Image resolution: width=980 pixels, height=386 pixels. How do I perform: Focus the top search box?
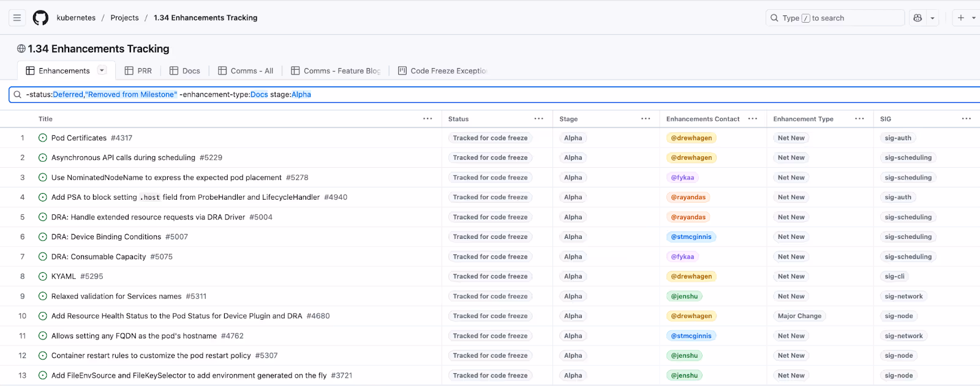[x=835, y=18]
